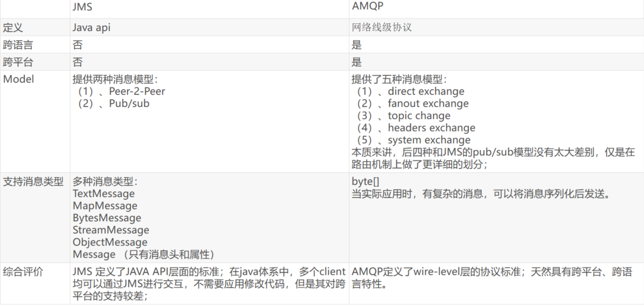The image size is (644, 307).
Task: Click the Model row label
Action: [18, 79]
